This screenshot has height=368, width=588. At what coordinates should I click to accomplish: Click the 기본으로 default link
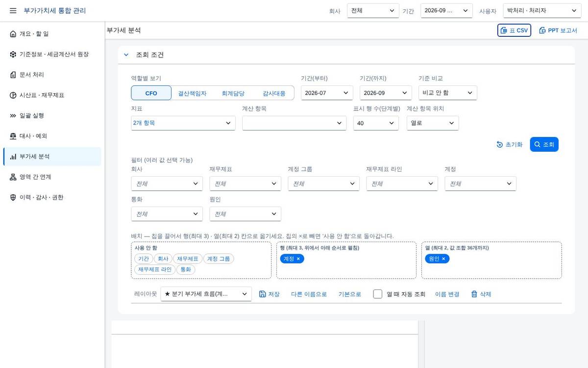[x=350, y=294]
